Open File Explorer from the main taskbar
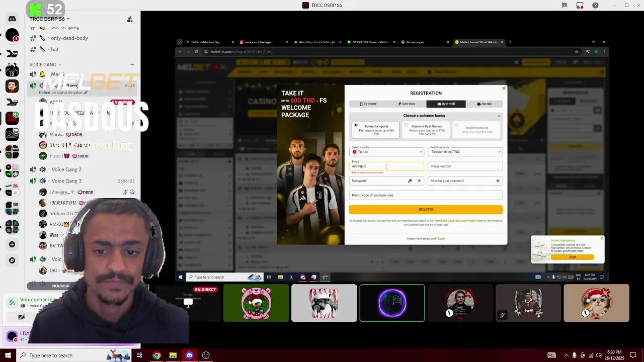 [173, 355]
